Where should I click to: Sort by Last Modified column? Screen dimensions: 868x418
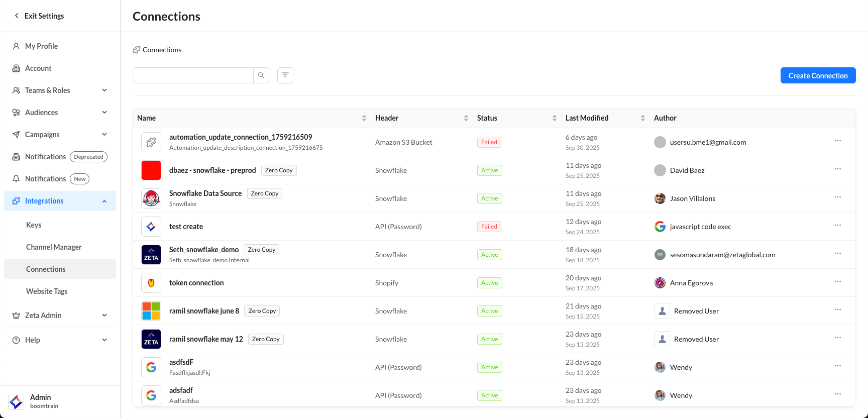[642, 118]
